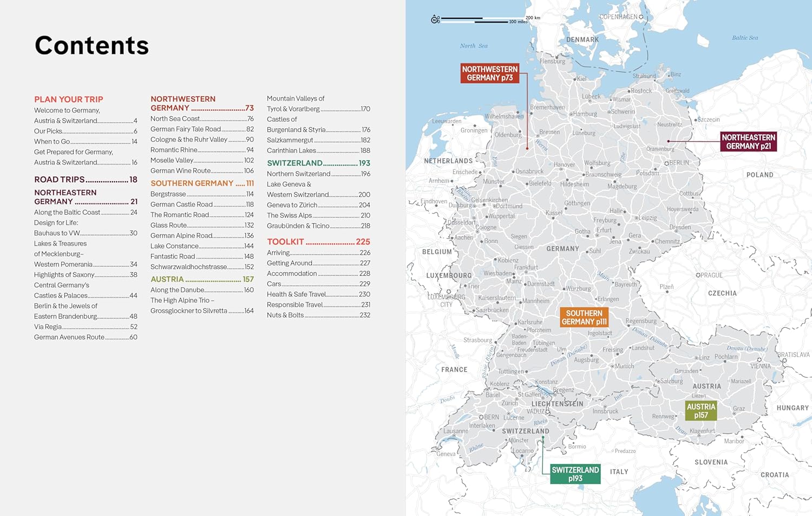Image resolution: width=812 pixels, height=516 pixels.
Task: Open the Plan Your Trip section heading
Action: pos(69,100)
